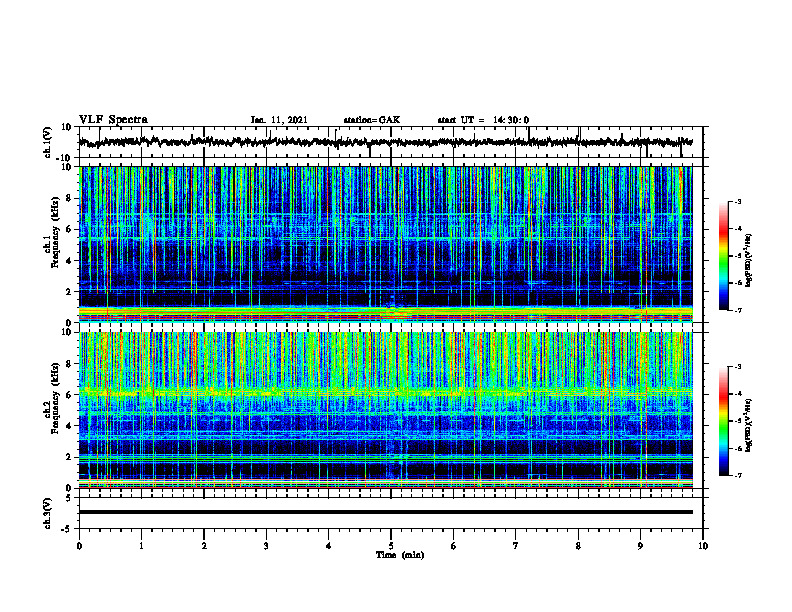Image resolution: width=792 pixels, height=612 pixels.
Task: Click the ch.1 spectrogram color scale bar
Action: 724,256
